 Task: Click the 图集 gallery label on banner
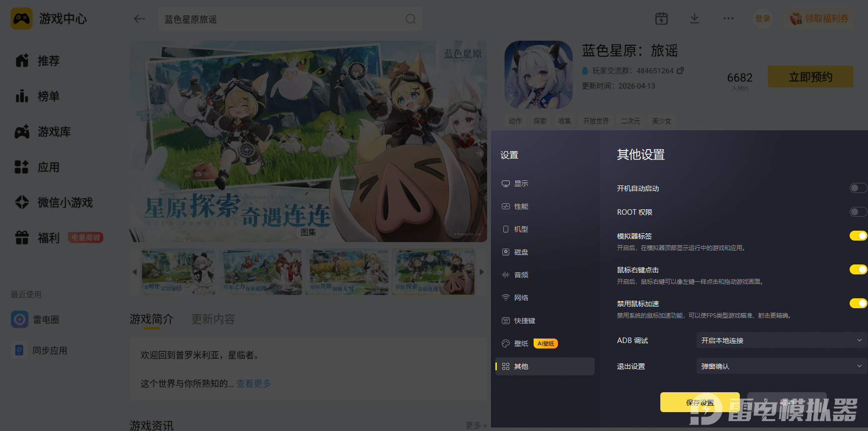[308, 232]
